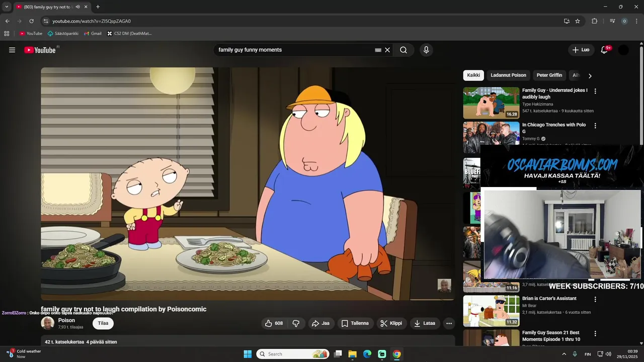The image size is (644, 362).
Task: Run search with the magnifier button
Action: pos(404,50)
